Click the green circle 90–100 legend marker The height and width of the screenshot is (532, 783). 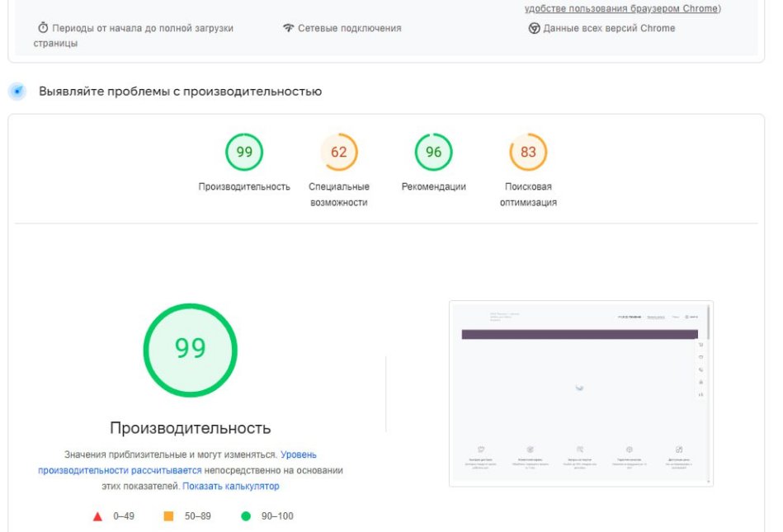[245, 516]
